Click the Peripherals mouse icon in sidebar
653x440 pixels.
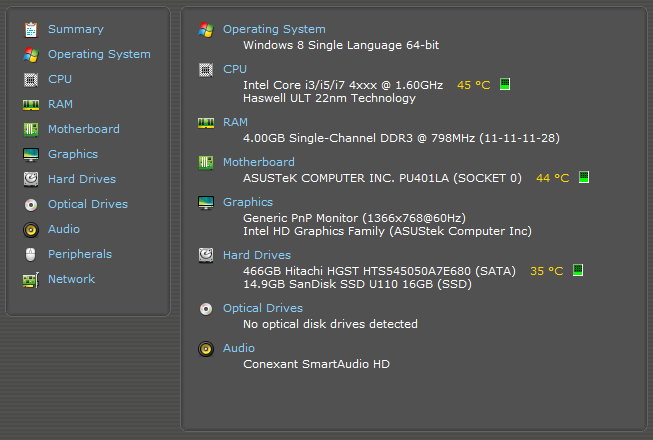point(31,254)
